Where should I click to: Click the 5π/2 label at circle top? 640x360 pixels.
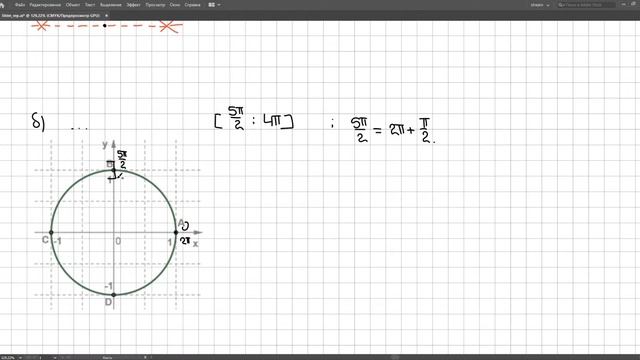tap(122, 160)
